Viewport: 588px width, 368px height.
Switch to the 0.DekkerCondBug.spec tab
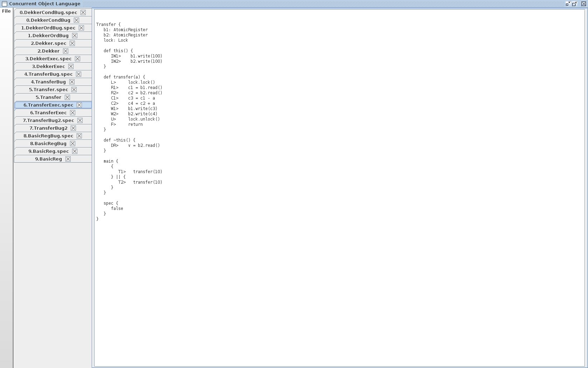pyautogui.click(x=48, y=12)
